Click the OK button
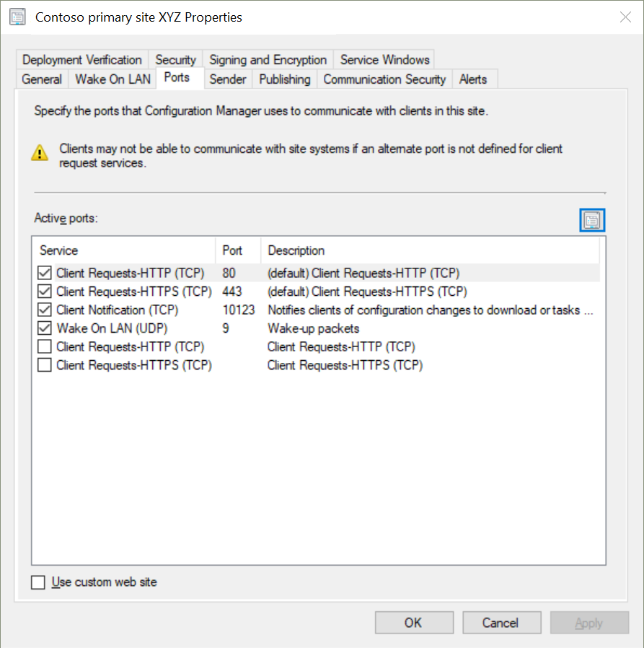Image resolution: width=644 pixels, height=648 pixels. (414, 622)
